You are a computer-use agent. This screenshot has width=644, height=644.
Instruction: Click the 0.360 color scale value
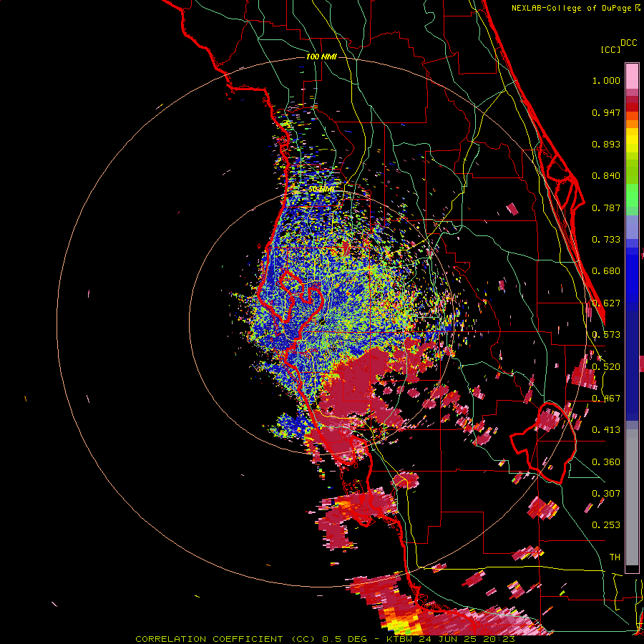606,462
